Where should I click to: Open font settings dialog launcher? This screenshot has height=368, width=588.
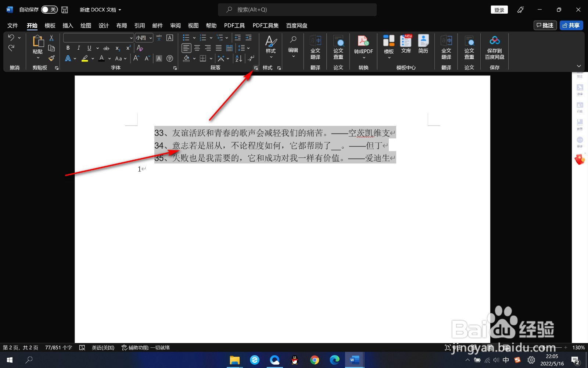(x=175, y=68)
